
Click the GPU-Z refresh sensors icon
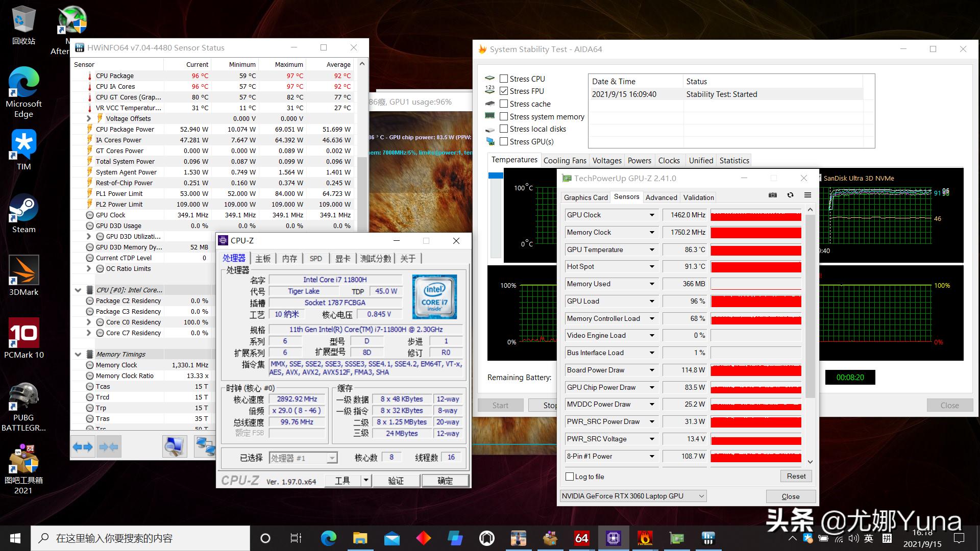[x=790, y=195]
